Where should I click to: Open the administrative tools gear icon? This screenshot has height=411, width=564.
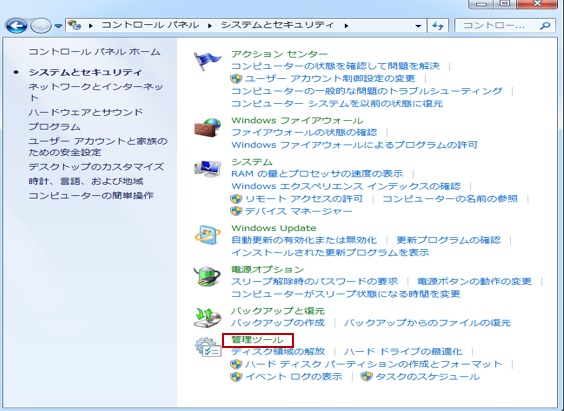[x=208, y=347]
